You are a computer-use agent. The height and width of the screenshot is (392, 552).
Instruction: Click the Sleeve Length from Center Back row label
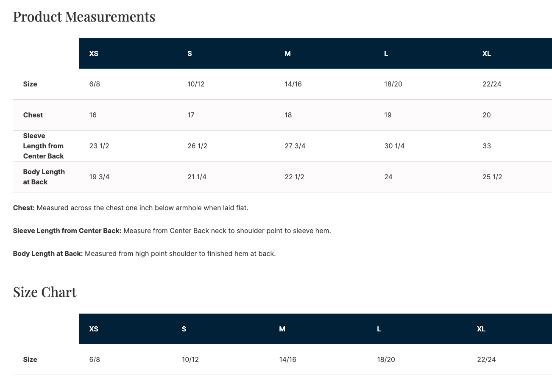click(43, 146)
